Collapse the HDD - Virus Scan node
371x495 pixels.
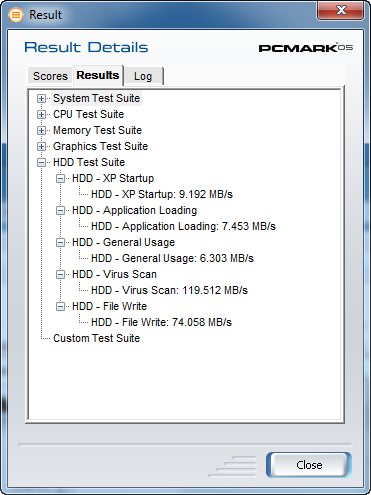coord(60,274)
